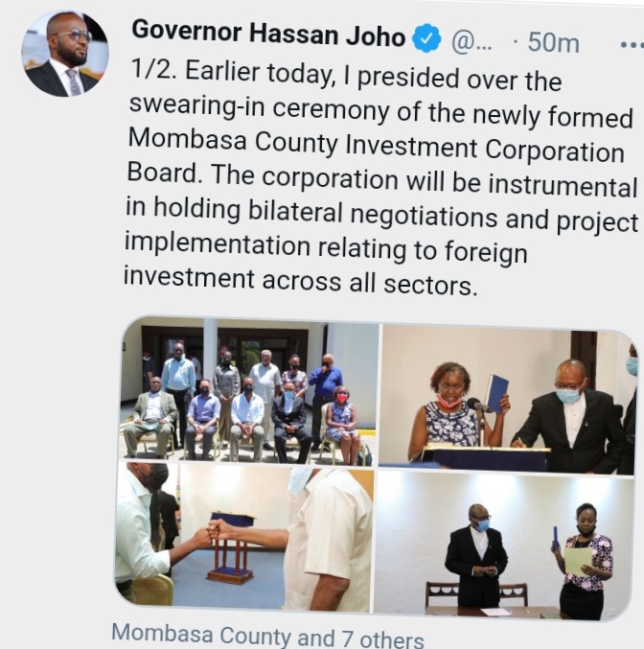
Task: View the fist bump photo
Action: 244,537
